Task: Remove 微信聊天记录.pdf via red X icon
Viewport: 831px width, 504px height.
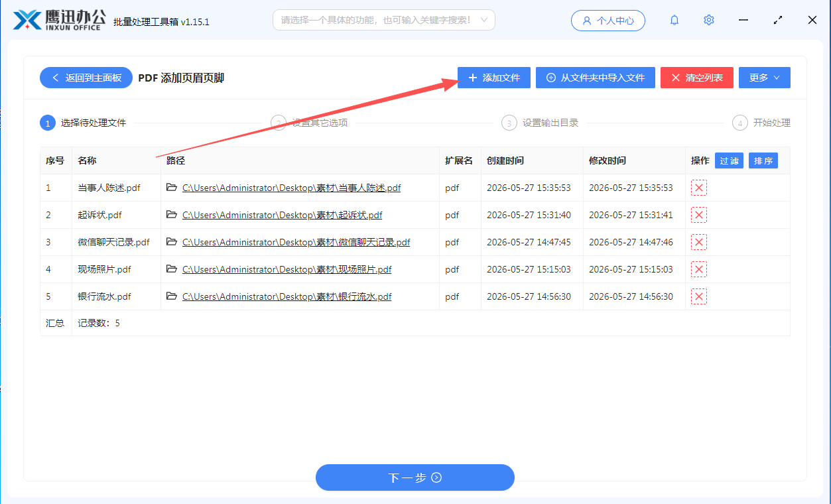Action: (x=699, y=242)
